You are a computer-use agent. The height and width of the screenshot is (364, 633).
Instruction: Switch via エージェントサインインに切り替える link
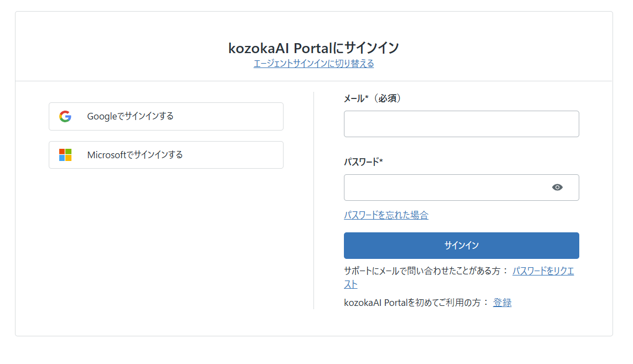point(313,64)
